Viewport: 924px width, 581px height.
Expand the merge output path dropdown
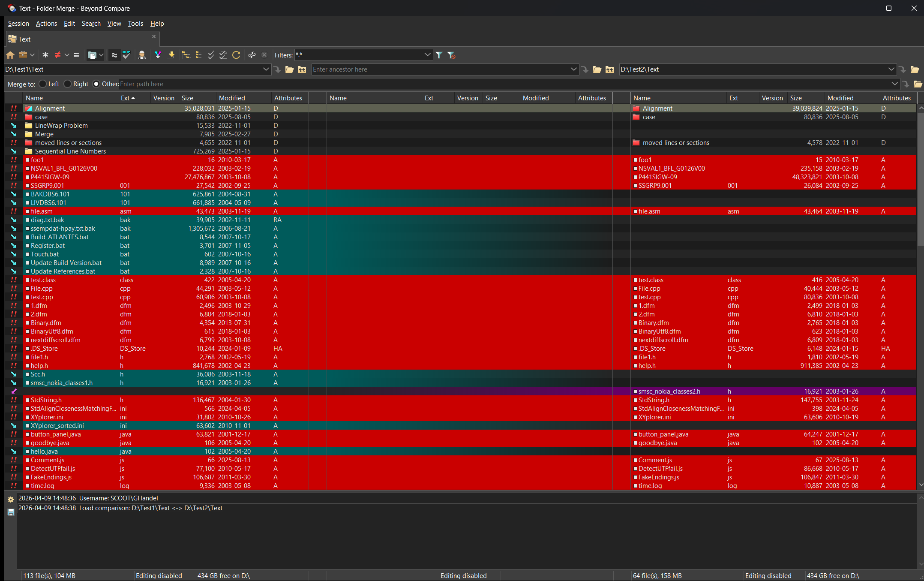(894, 84)
